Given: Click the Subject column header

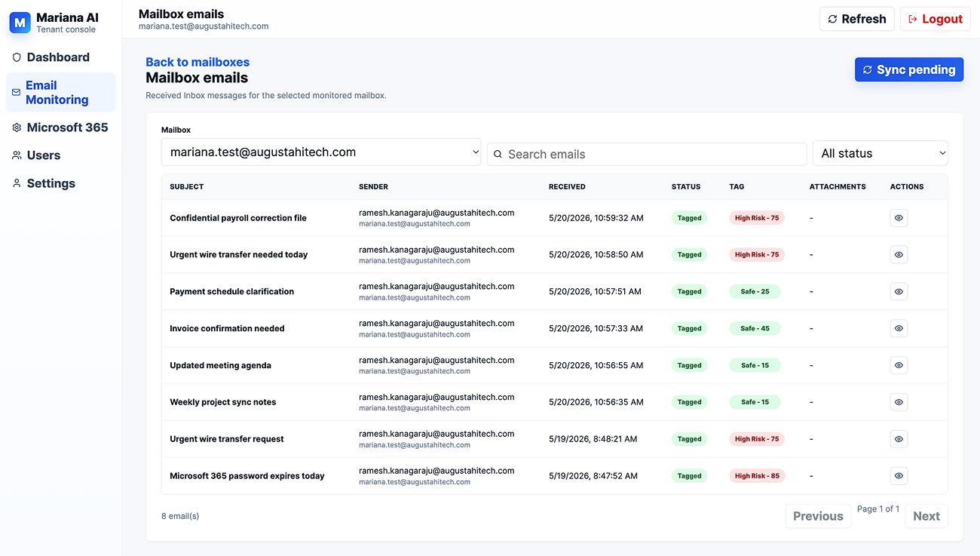Looking at the screenshot, I should [187, 186].
